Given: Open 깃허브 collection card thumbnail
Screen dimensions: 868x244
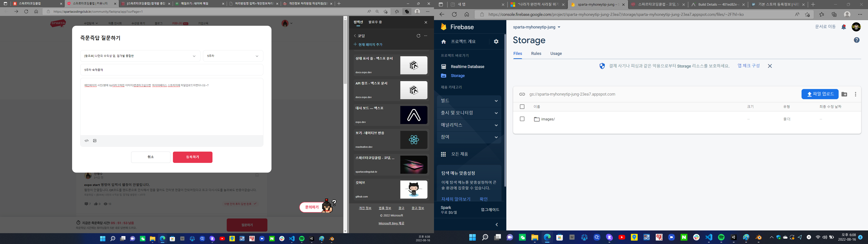Looking at the screenshot, I should coord(413,190).
